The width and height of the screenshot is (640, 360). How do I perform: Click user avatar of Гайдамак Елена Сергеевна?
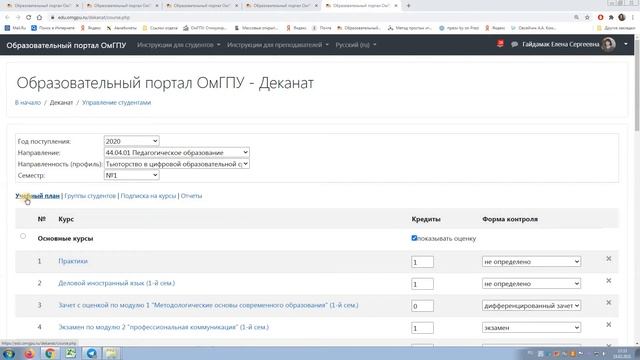(x=609, y=44)
